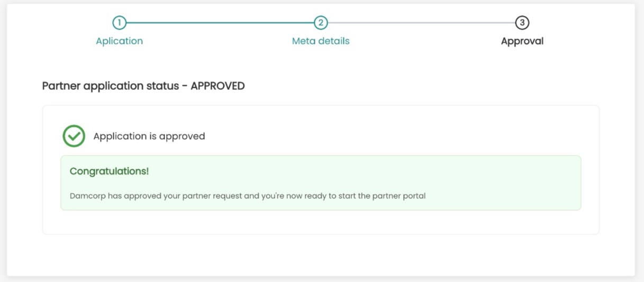
Task: Click the word 'Application' beside the checkmark
Action: click(x=118, y=136)
